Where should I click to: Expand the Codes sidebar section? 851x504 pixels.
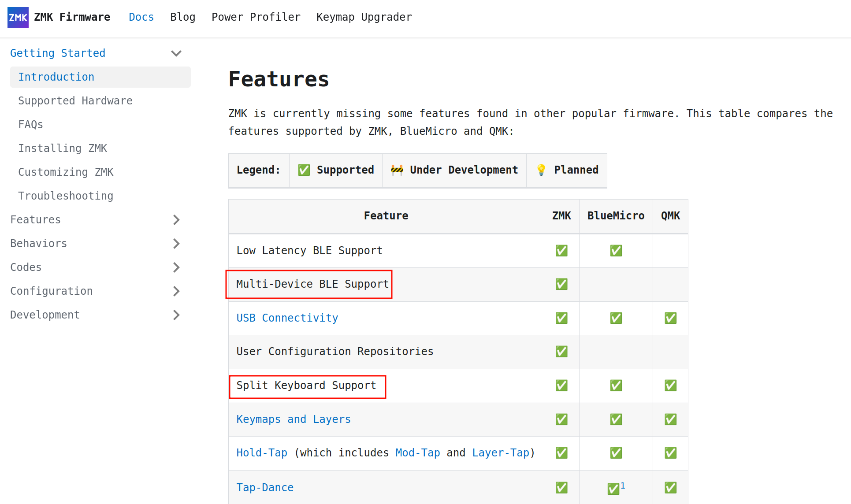pyautogui.click(x=176, y=267)
